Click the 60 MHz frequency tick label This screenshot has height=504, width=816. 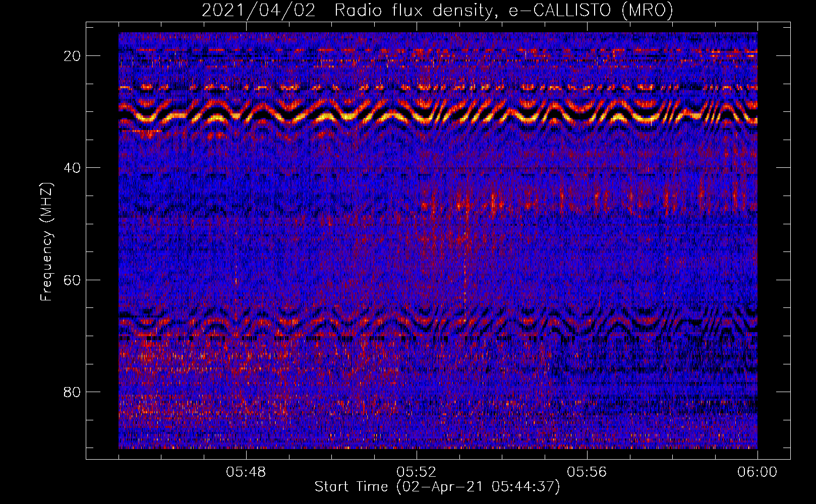(x=73, y=280)
